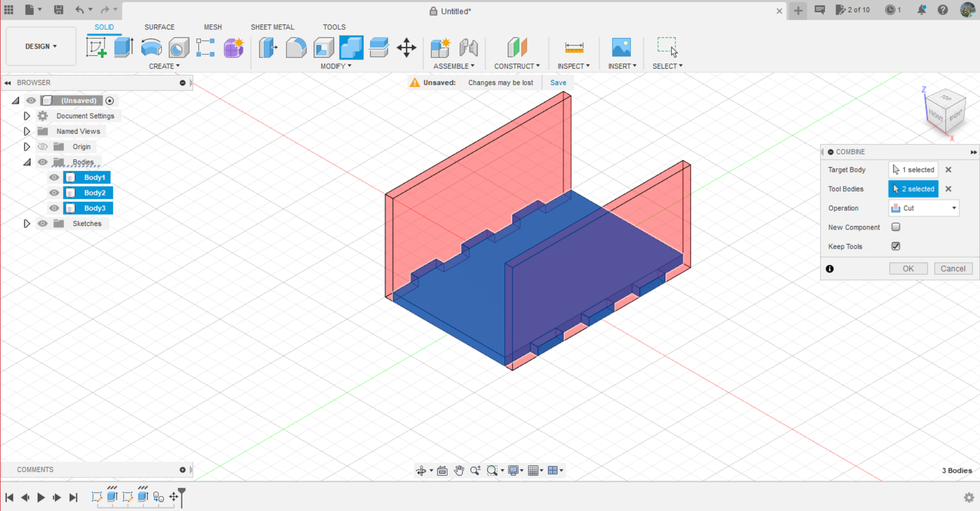Click the Tool Bodies 2 selected button
Image resolution: width=980 pixels, height=511 pixels.
click(x=913, y=189)
